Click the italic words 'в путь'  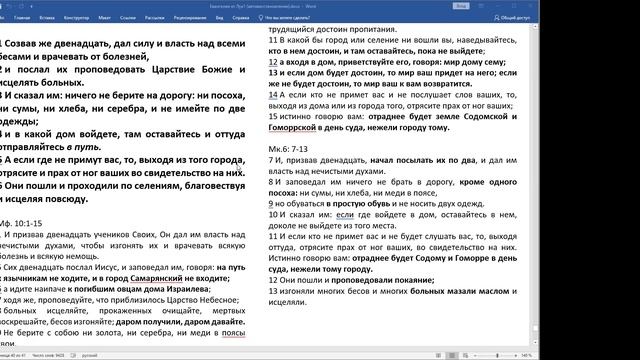pyautogui.click(x=83, y=147)
